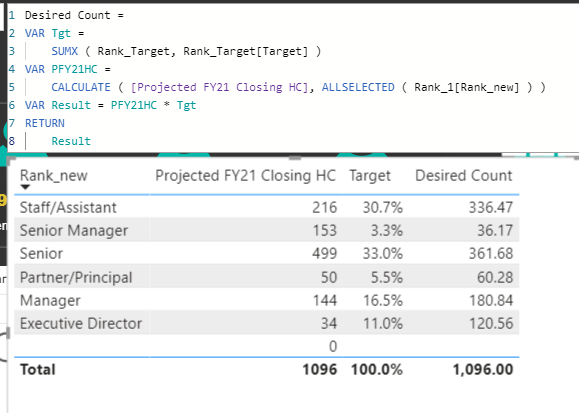Click Projected FY21 Closing HC column header
579x413 pixels.
pyautogui.click(x=245, y=176)
